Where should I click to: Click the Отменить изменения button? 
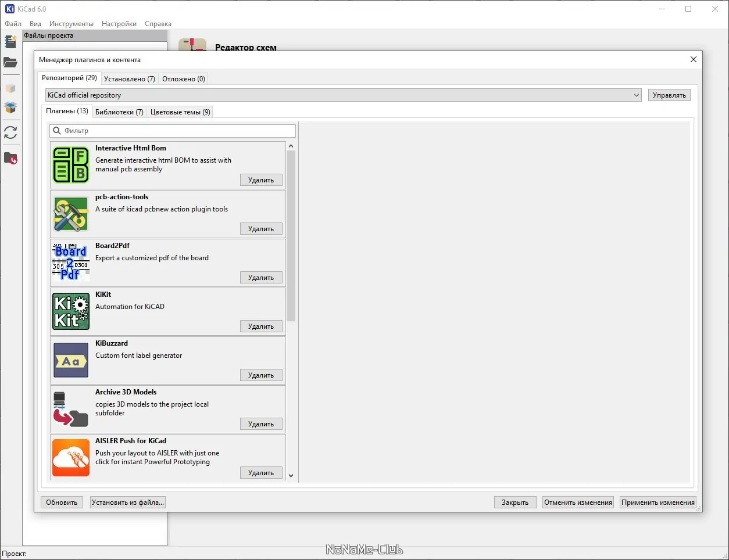578,502
